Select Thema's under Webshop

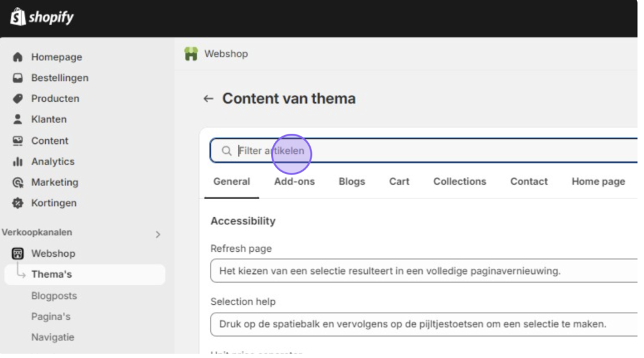click(x=85, y=274)
